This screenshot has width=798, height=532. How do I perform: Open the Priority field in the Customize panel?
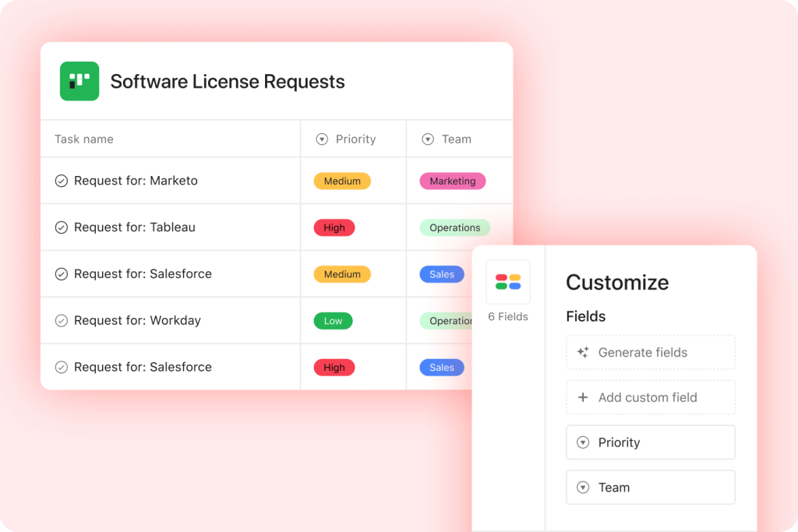click(651, 442)
